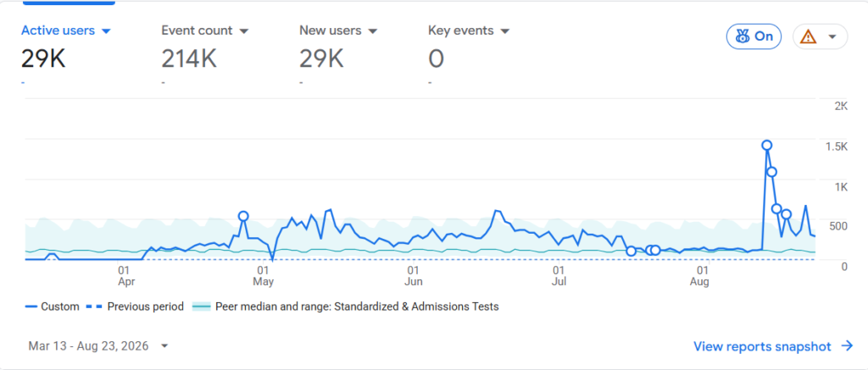Click View reports snapshot link
The image size is (868, 370).
pos(762,346)
